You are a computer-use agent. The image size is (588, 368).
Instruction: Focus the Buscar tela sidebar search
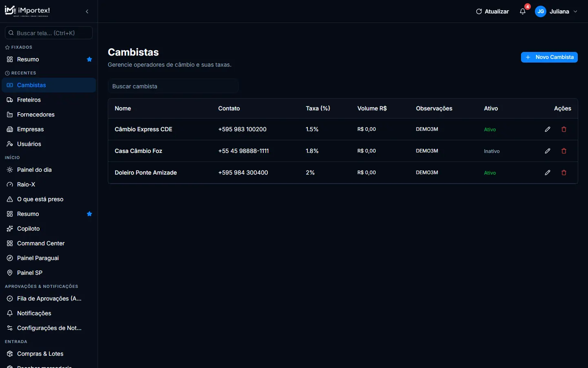[49, 33]
